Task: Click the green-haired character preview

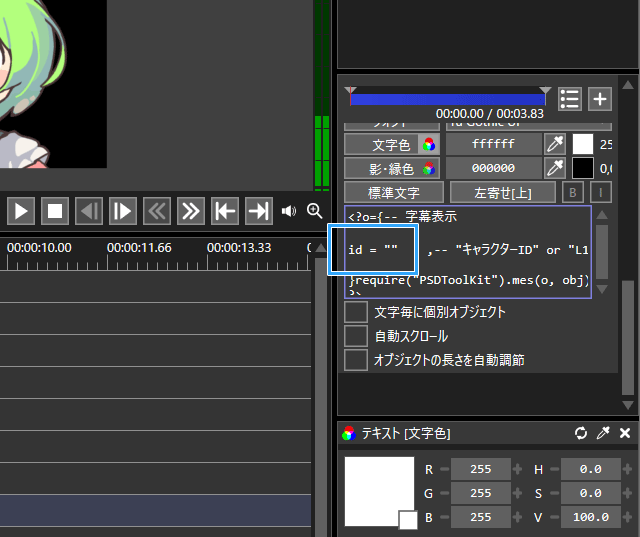Action: pos(31,82)
